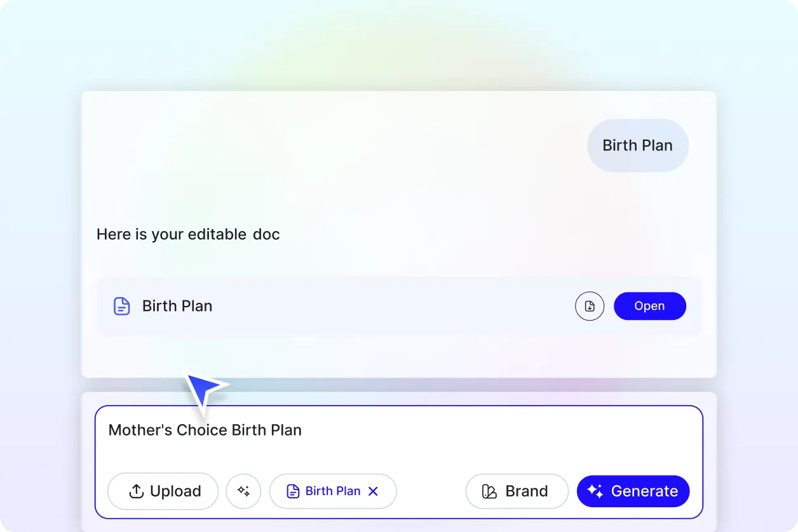Click the Brand palette icon
This screenshot has height=532, width=798.
489,491
